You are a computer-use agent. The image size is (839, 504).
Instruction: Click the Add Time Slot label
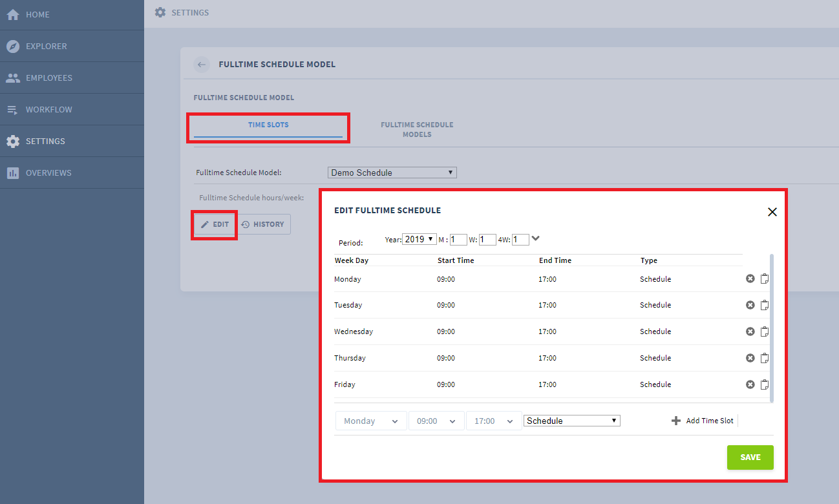point(710,421)
